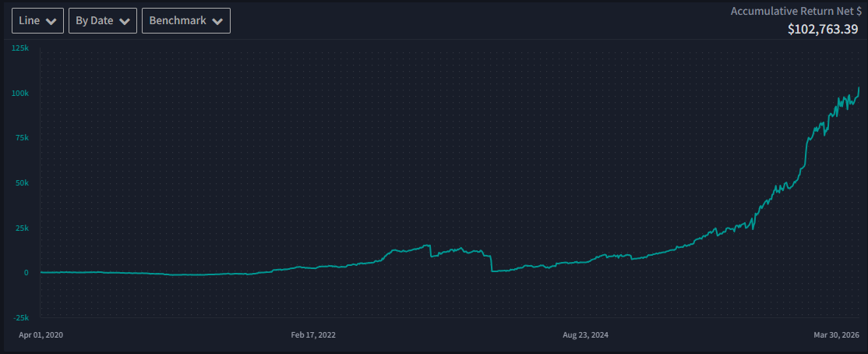Click the Feb 17, 2022 date label
This screenshot has height=354, width=868.
(313, 335)
